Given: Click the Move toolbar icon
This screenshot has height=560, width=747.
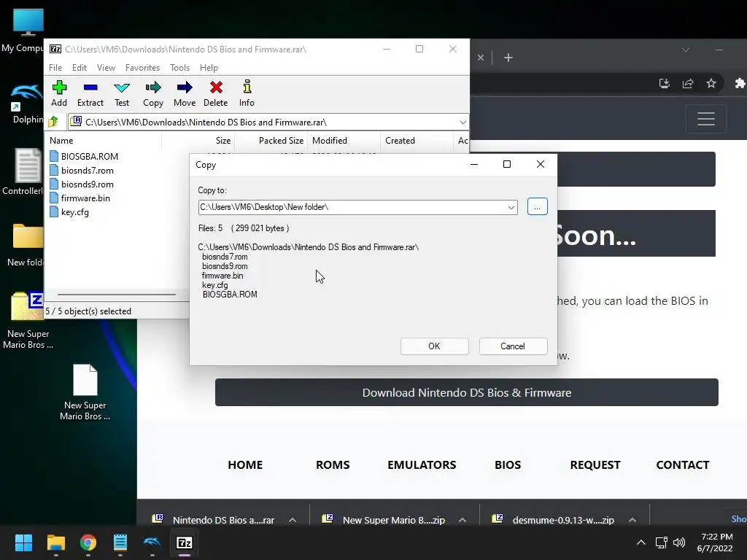Looking at the screenshot, I should (x=185, y=93).
